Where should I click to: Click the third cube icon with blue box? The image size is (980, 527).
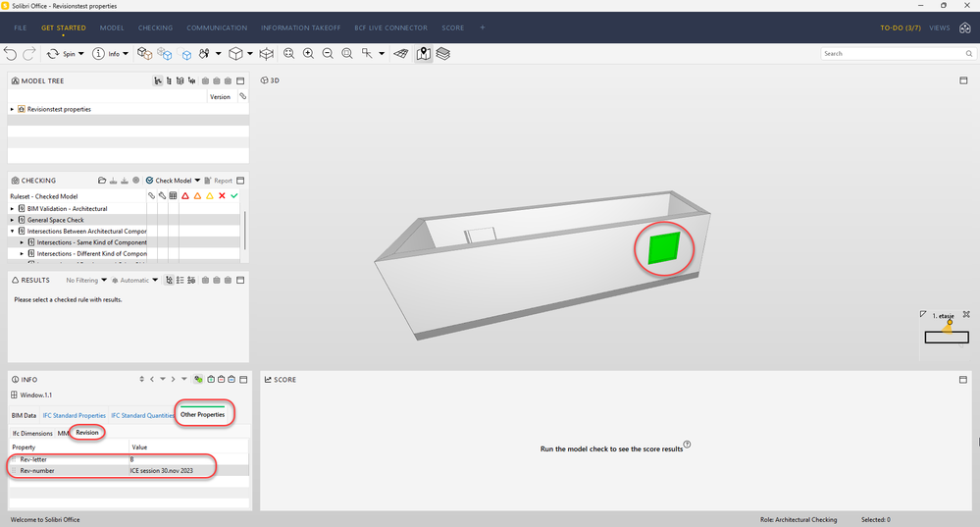tap(186, 55)
